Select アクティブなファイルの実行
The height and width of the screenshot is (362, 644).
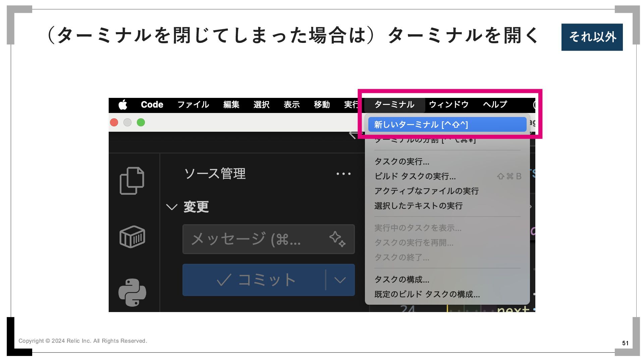[x=447, y=191]
